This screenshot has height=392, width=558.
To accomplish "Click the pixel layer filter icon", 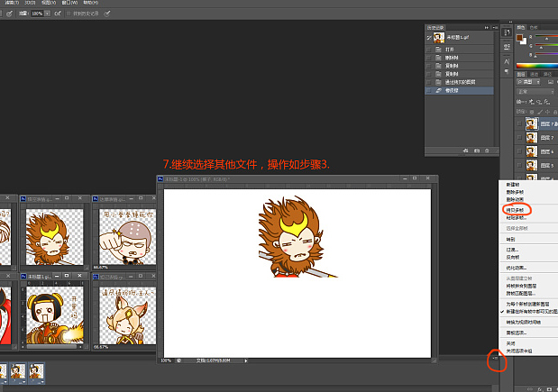I will [x=550, y=82].
